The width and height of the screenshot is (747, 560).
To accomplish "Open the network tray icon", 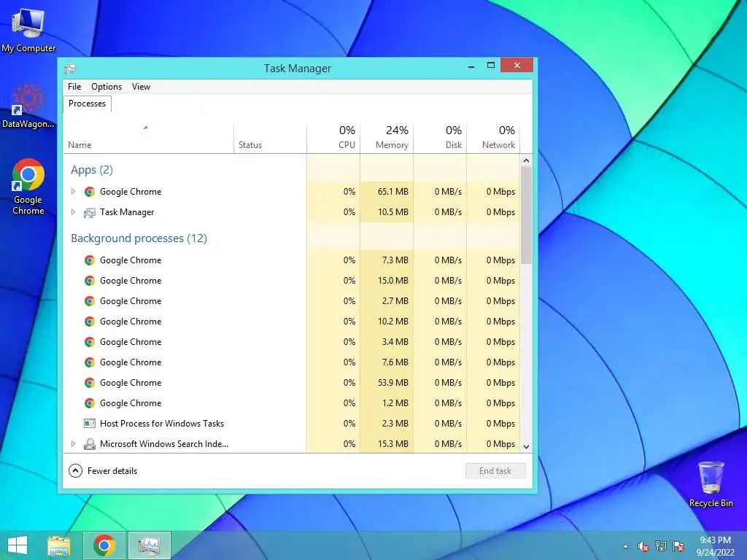I will point(660,546).
